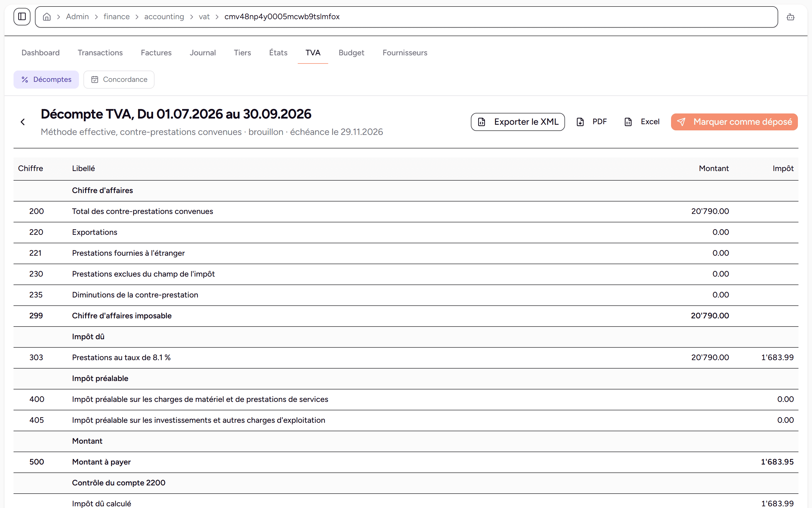Image resolution: width=812 pixels, height=508 pixels.
Task: Go to home via house icon
Action: [47, 17]
